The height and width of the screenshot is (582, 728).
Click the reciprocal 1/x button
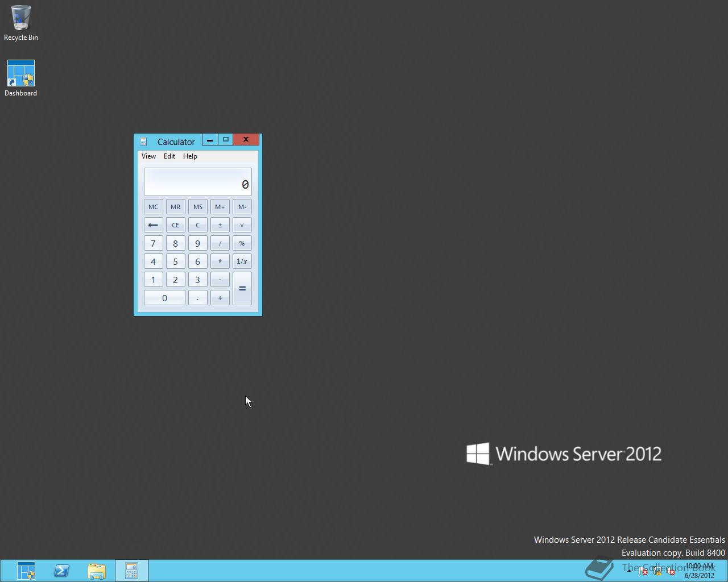(242, 261)
